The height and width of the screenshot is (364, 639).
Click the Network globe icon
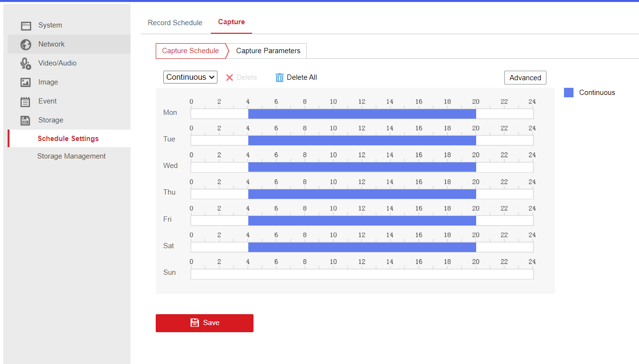point(26,45)
